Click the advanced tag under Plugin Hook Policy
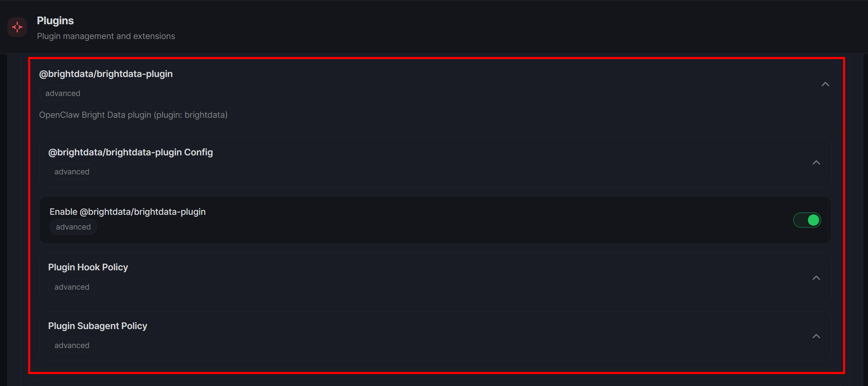The height and width of the screenshot is (386, 868). click(x=72, y=287)
